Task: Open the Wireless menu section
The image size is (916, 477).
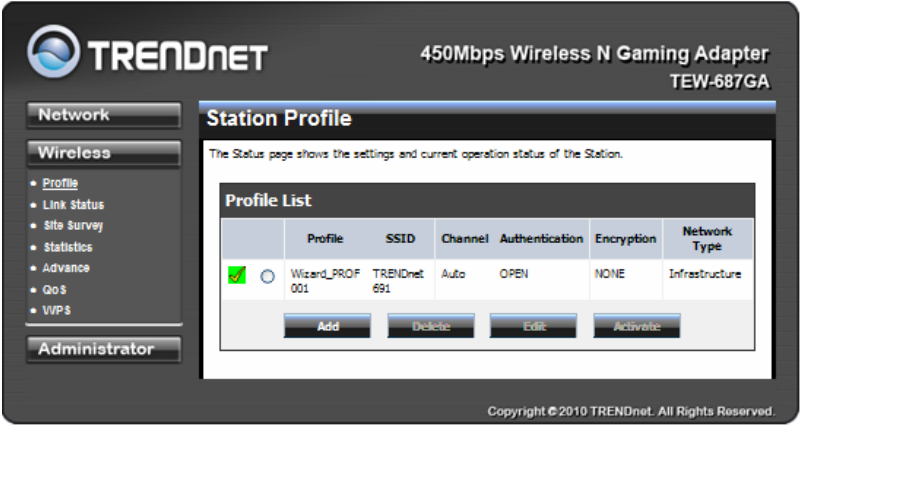Action: [104, 153]
